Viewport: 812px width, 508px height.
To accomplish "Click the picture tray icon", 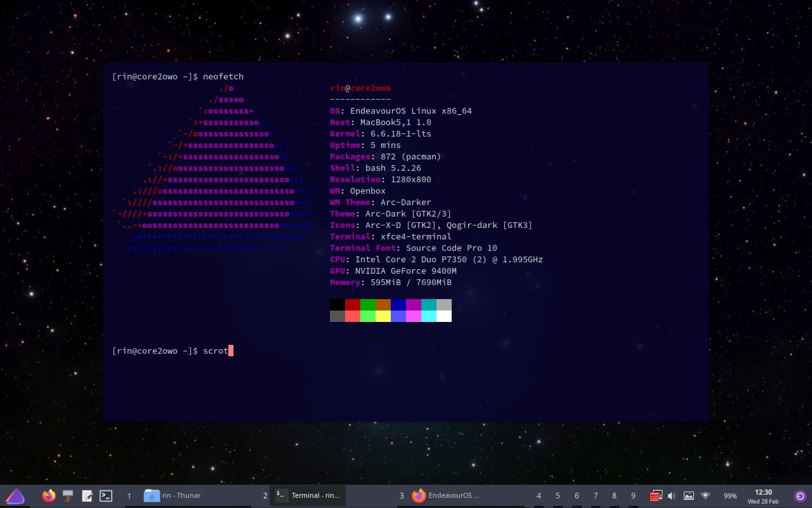I will [688, 496].
